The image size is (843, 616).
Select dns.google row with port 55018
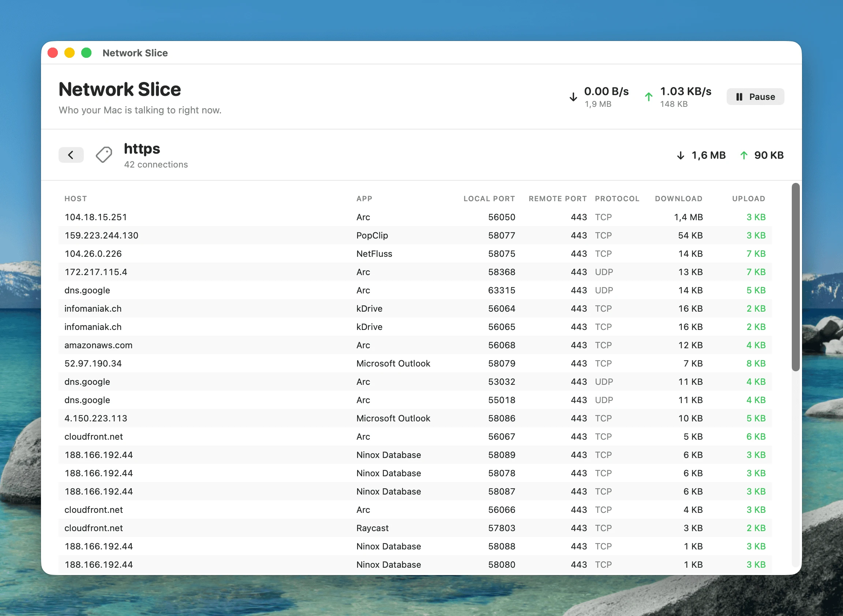pyautogui.click(x=415, y=400)
